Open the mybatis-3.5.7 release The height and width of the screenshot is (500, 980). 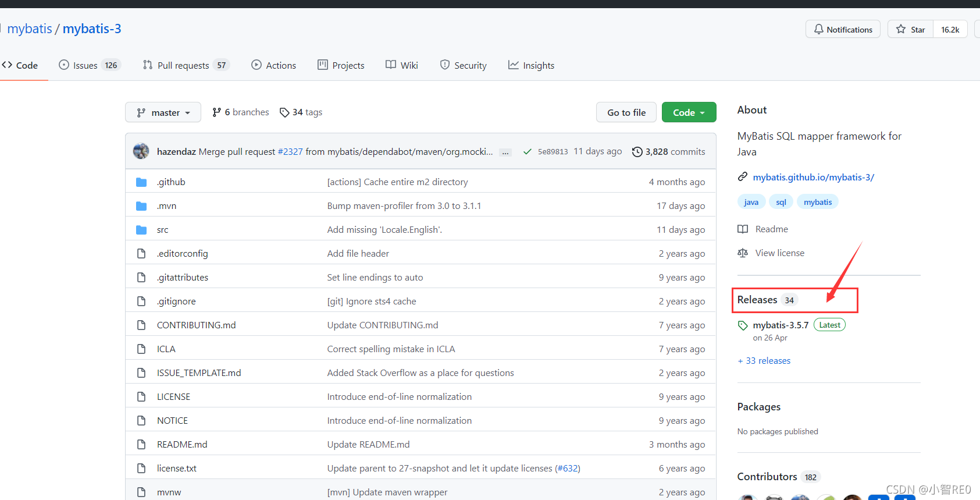point(781,325)
